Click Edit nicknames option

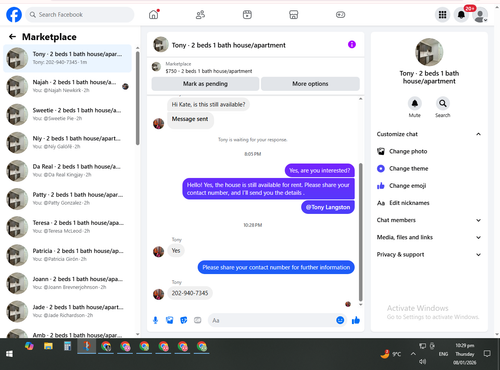(429, 203)
